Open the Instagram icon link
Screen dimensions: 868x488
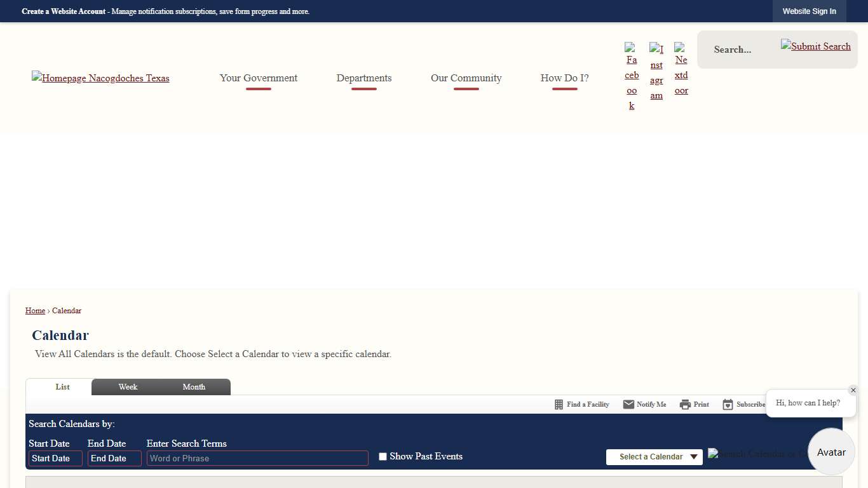click(x=656, y=72)
